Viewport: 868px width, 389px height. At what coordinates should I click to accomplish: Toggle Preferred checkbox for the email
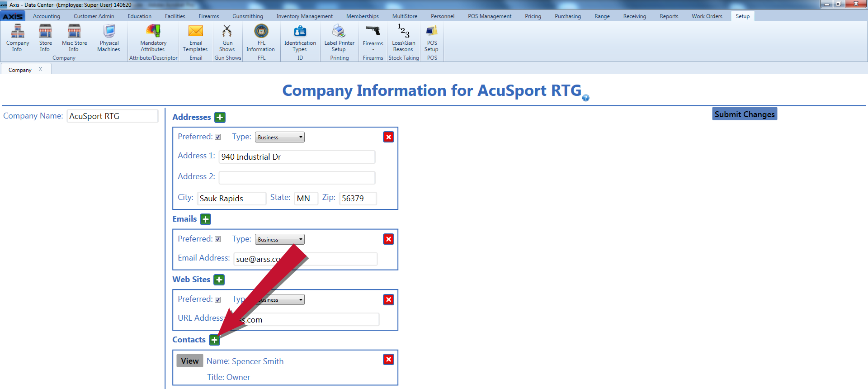(x=218, y=239)
